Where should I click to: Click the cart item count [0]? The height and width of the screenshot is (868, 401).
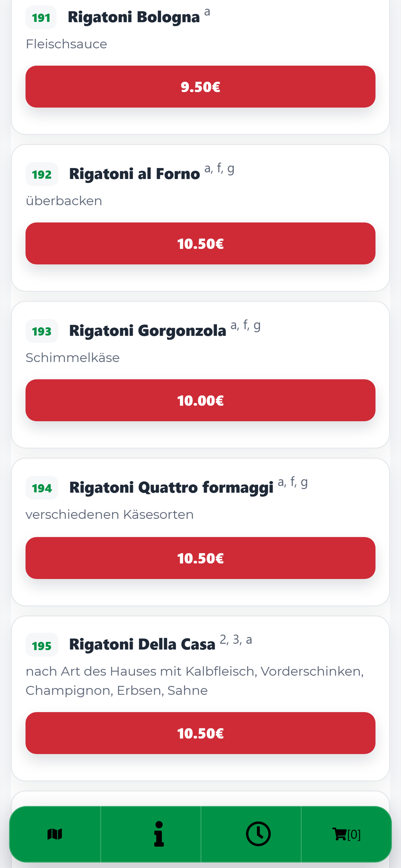point(354,835)
